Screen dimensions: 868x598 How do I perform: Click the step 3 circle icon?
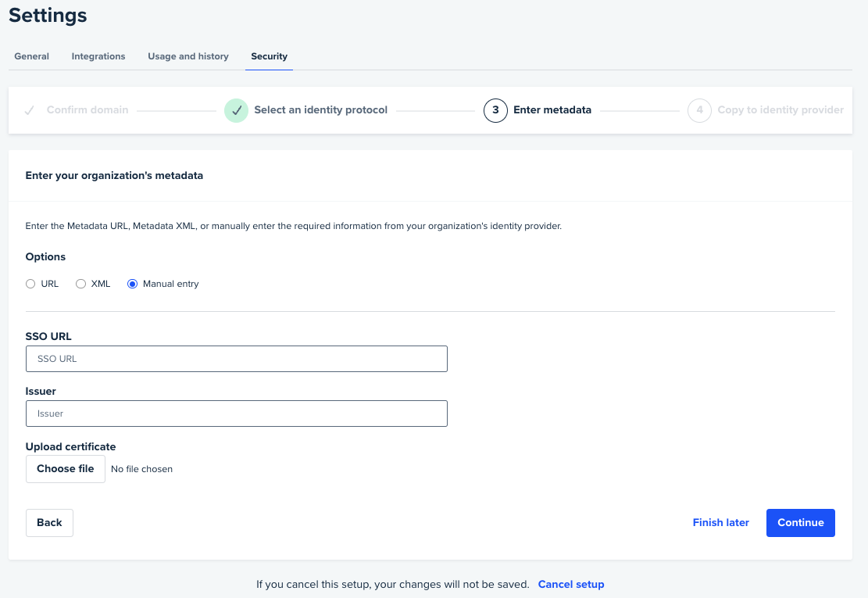495,110
